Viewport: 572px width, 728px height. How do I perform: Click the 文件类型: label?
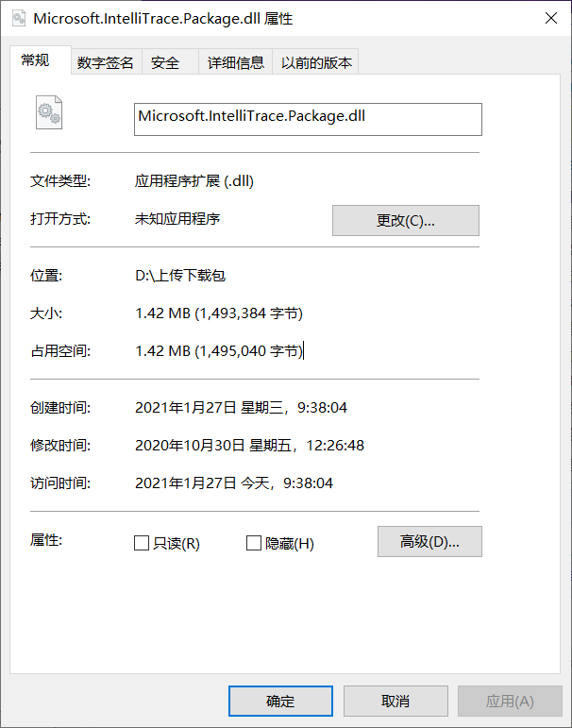coord(60,181)
